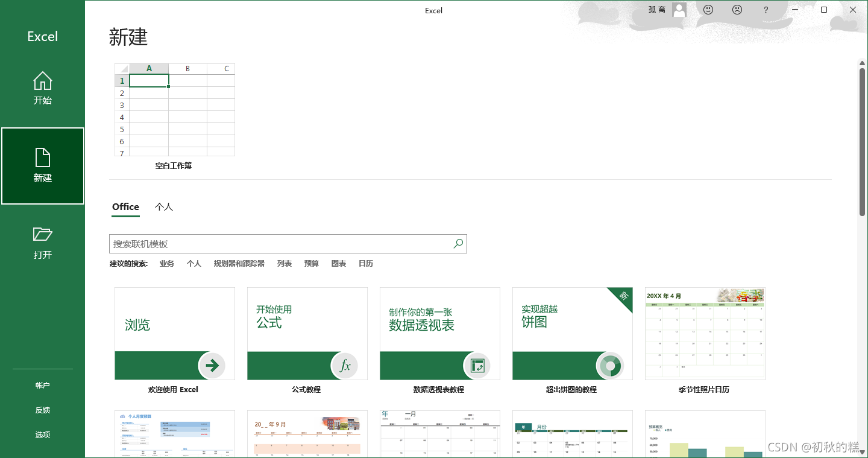This screenshot has width=868, height=458.
Task: Click the 建议的搜索 label
Action: (128, 264)
